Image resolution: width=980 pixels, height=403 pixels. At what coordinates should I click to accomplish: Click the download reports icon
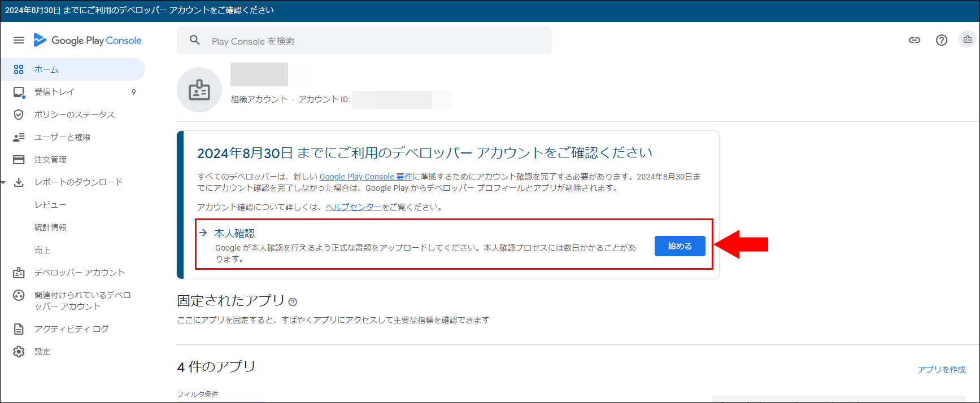19,182
